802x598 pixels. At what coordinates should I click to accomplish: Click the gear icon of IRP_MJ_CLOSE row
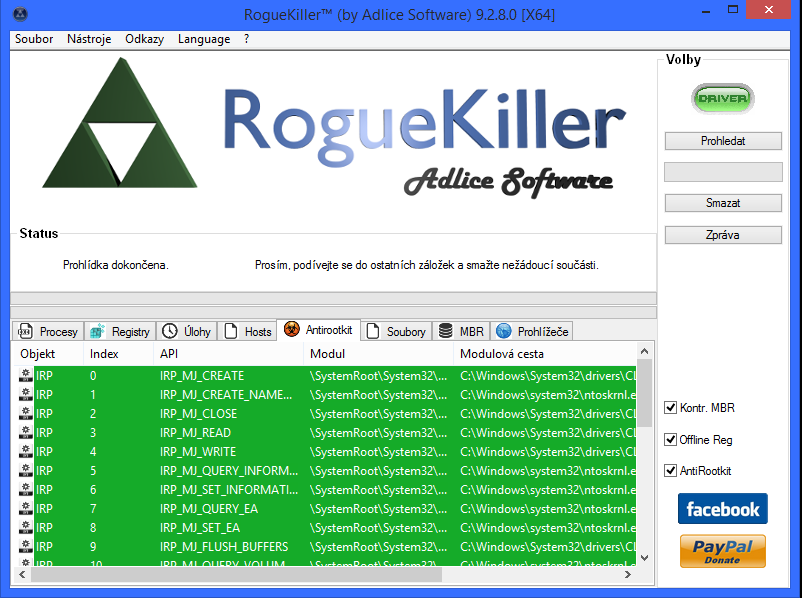tap(26, 413)
